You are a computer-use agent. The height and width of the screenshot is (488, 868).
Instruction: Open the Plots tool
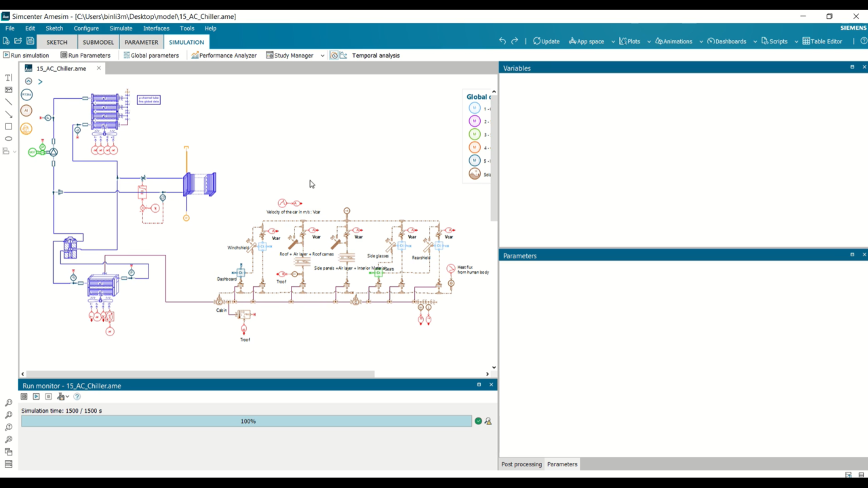[630, 41]
